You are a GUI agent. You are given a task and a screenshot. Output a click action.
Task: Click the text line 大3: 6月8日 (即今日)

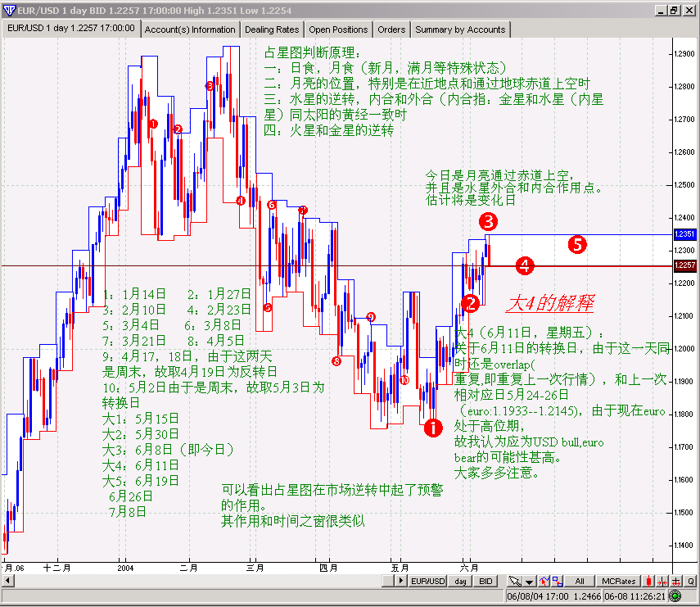tap(168, 450)
